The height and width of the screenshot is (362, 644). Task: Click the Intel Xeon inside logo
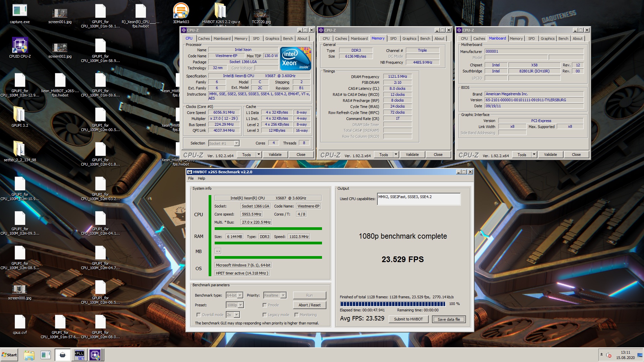coord(296,59)
